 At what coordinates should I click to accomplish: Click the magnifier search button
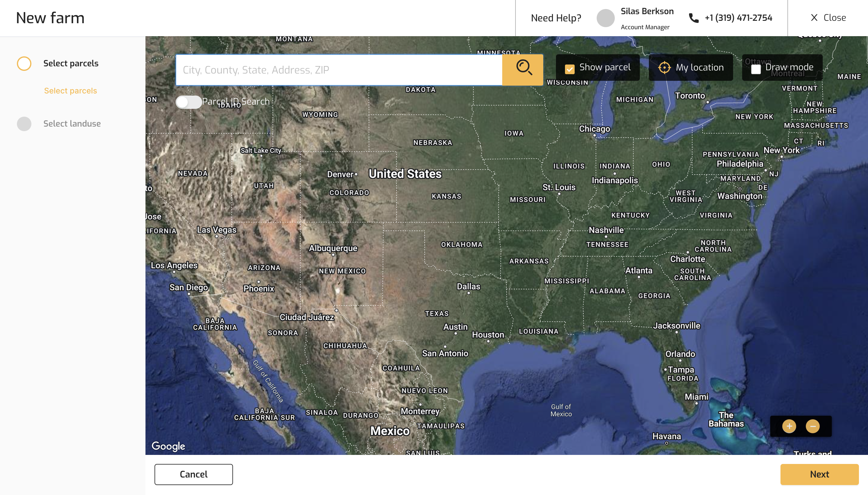pos(523,69)
